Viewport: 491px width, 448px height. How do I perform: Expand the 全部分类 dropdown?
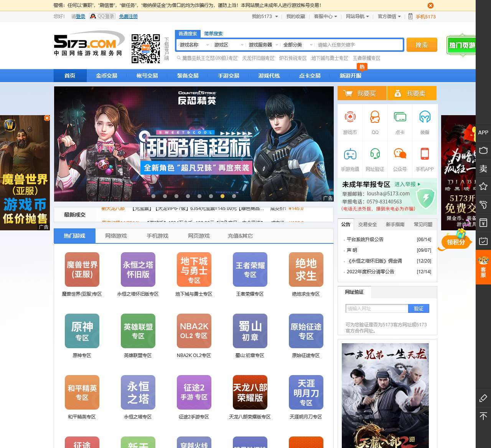(x=298, y=45)
